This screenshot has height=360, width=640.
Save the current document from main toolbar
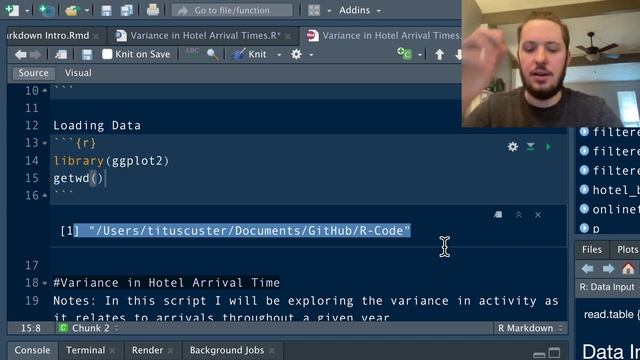pos(106,10)
